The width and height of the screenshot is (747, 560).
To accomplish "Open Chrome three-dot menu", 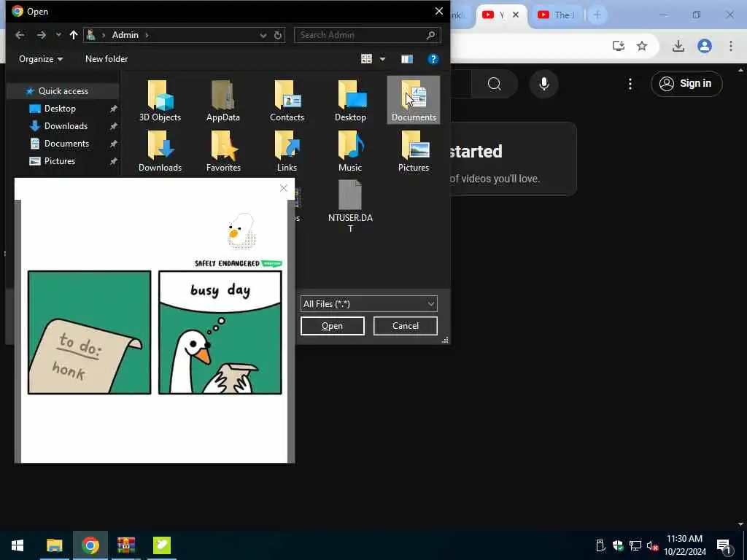I will (x=730, y=46).
